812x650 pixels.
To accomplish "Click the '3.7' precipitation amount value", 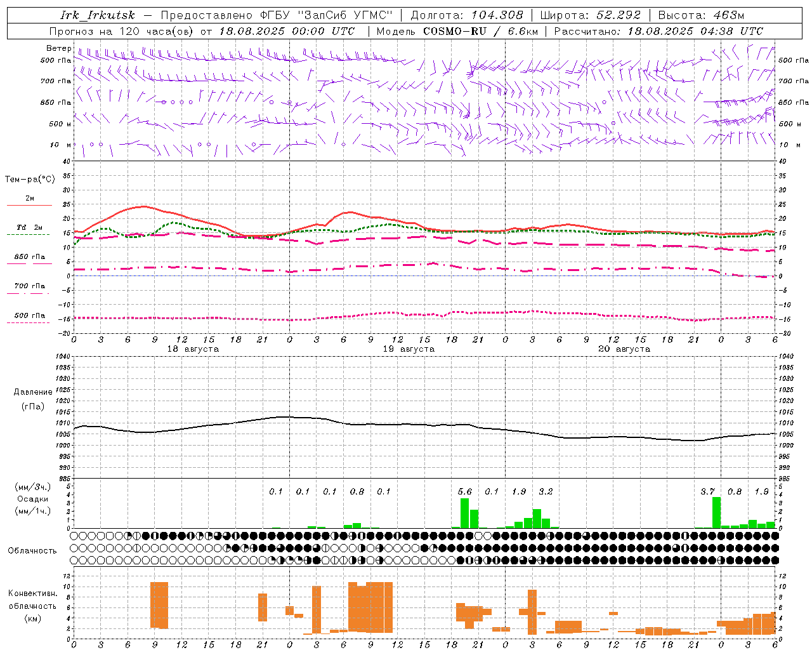I will point(708,491).
